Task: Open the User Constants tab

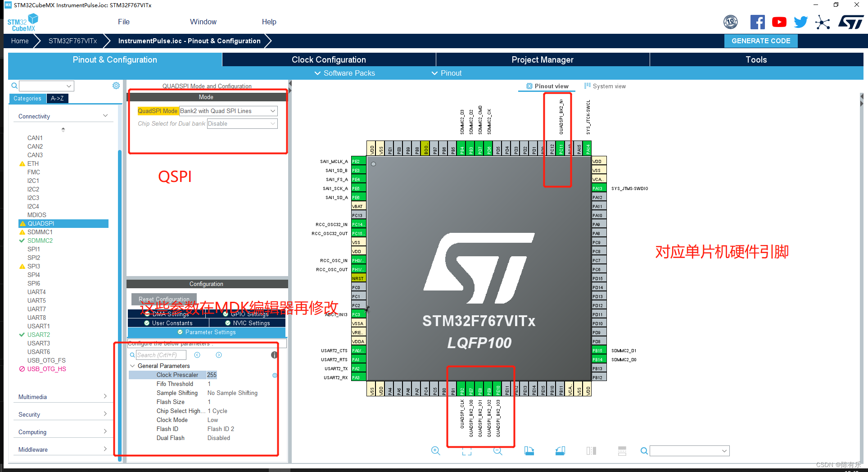Action: (168, 323)
